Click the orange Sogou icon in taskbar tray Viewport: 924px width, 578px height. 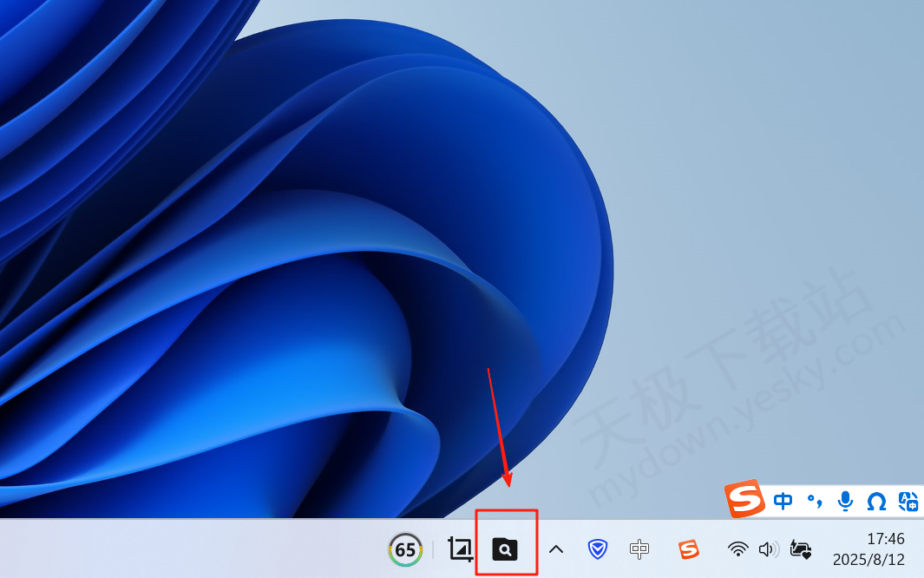[689, 548]
